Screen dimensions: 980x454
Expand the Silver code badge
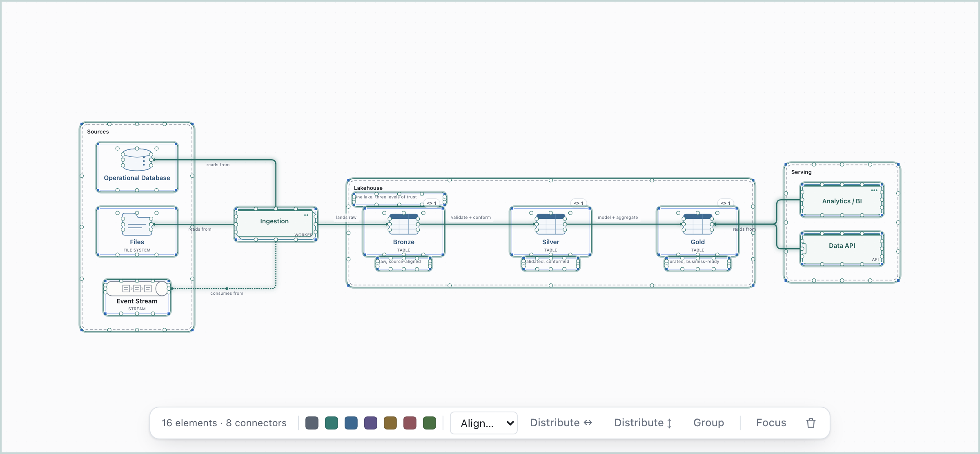click(579, 203)
